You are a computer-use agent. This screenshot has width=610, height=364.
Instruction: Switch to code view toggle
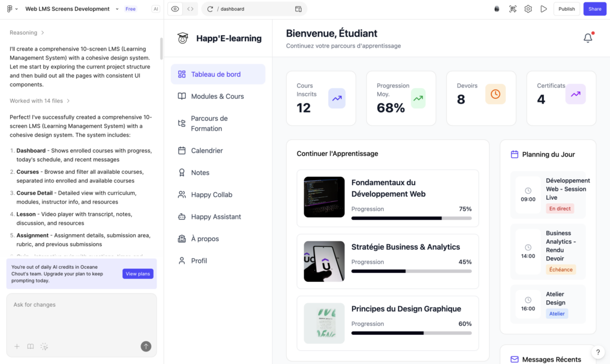tap(190, 9)
